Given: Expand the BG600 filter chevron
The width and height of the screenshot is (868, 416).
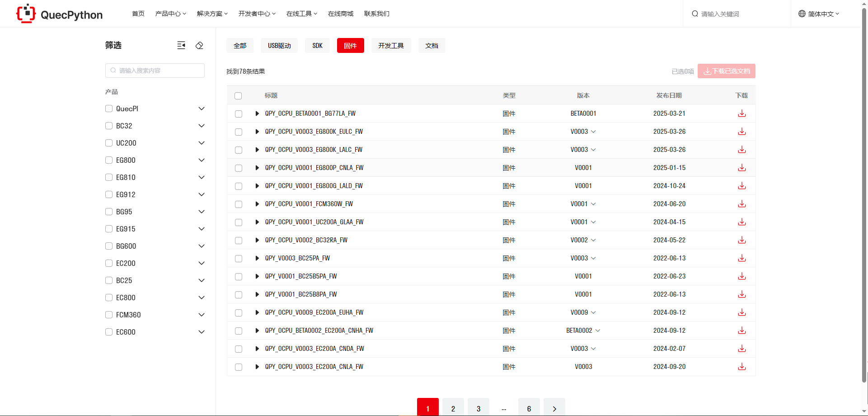Looking at the screenshot, I should click(202, 246).
